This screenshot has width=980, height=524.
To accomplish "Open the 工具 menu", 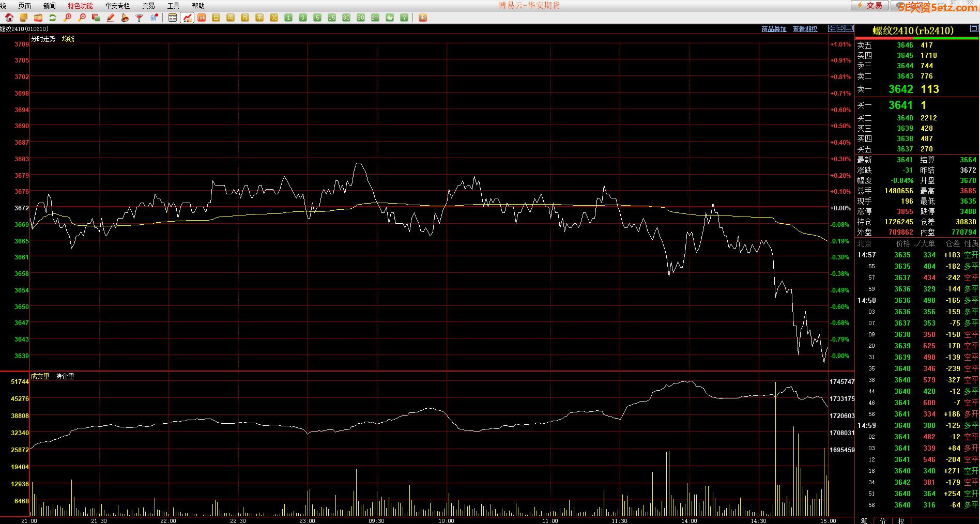I will [173, 6].
